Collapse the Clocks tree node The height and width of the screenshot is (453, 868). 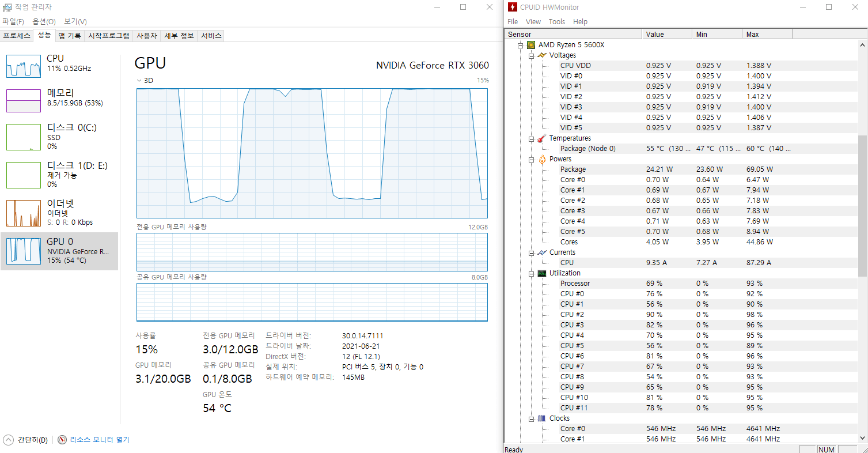coord(531,418)
